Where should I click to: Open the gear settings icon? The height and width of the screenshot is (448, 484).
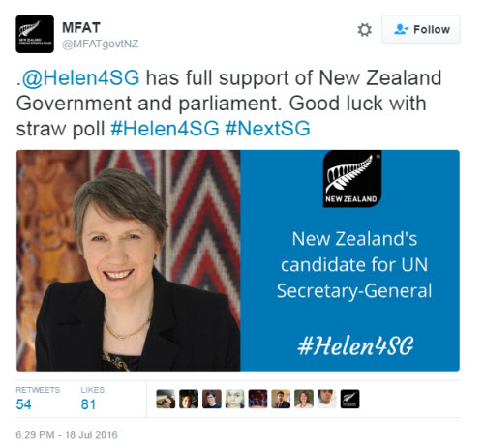click(x=365, y=30)
